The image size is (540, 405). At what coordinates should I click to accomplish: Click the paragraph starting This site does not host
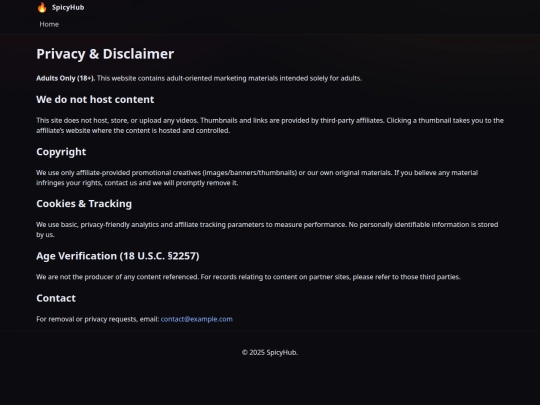[x=270, y=126]
